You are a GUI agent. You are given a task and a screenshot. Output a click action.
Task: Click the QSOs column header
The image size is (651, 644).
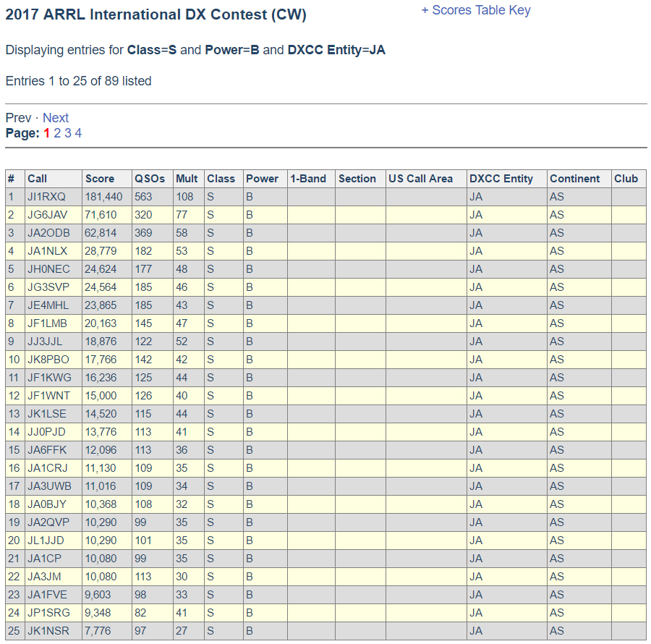(150, 179)
